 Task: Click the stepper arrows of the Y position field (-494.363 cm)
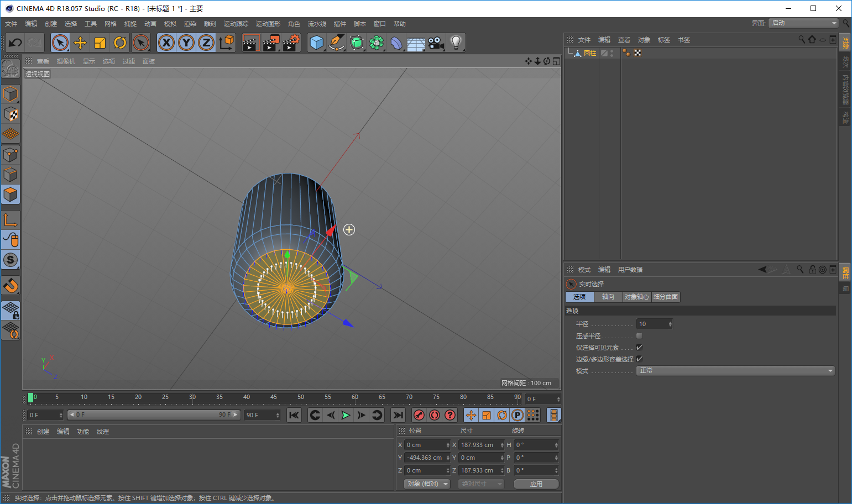click(448, 458)
